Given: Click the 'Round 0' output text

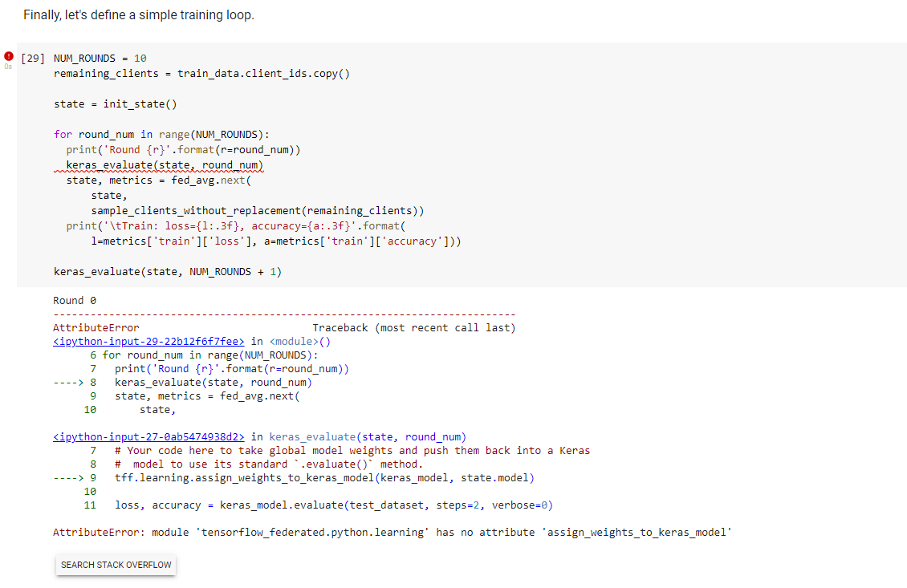Looking at the screenshot, I should [75, 301].
